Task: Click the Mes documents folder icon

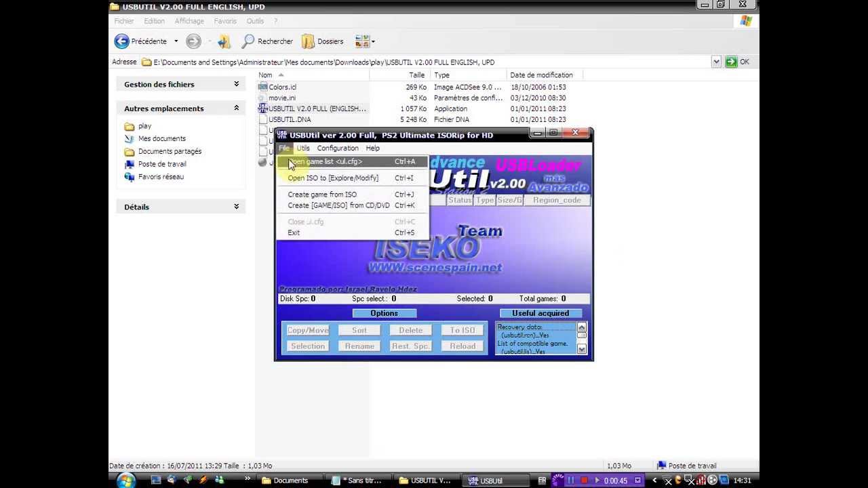Action: click(130, 138)
